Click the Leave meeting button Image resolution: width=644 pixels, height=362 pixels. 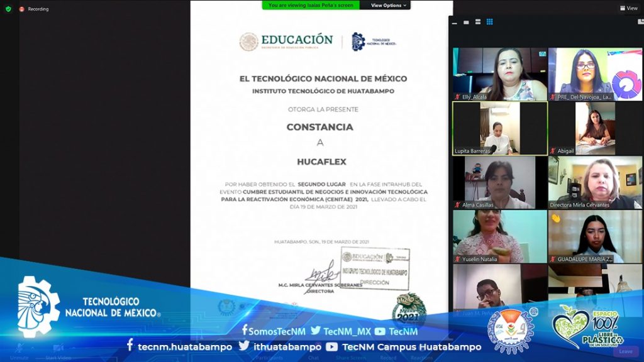pos(626,351)
